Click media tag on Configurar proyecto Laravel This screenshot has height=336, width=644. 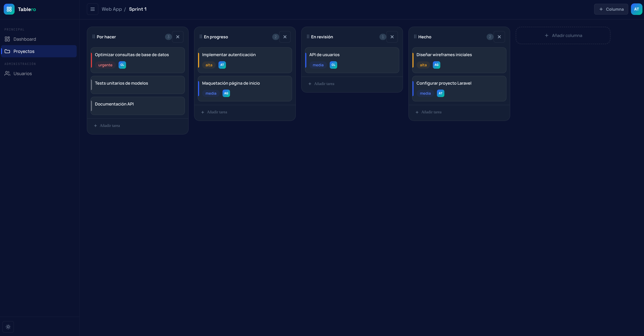(x=425, y=93)
